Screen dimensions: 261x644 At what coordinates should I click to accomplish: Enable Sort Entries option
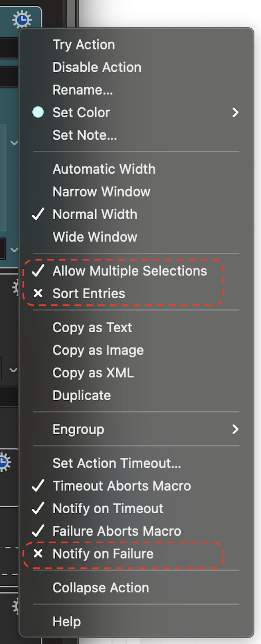click(89, 293)
